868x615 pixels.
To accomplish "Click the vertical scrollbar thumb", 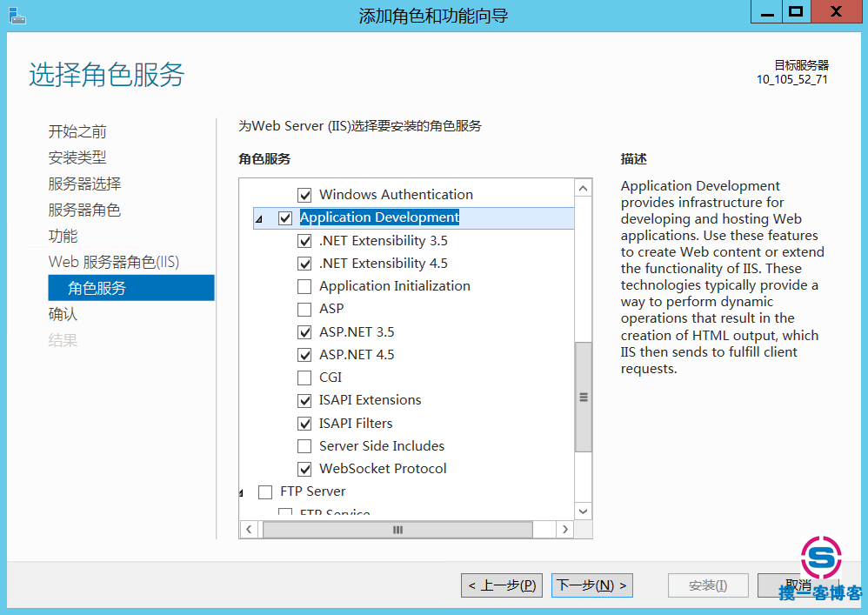I will coord(583,397).
